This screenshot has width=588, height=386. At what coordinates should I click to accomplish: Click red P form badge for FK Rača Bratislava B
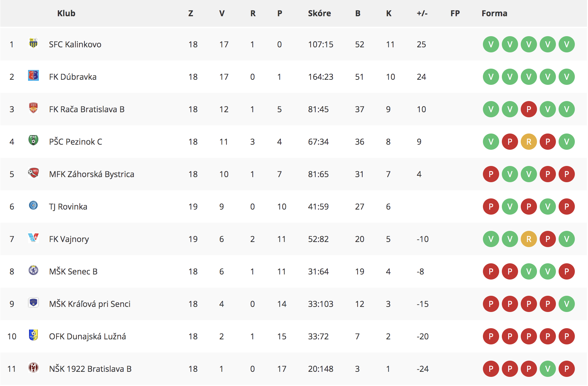[529, 109]
